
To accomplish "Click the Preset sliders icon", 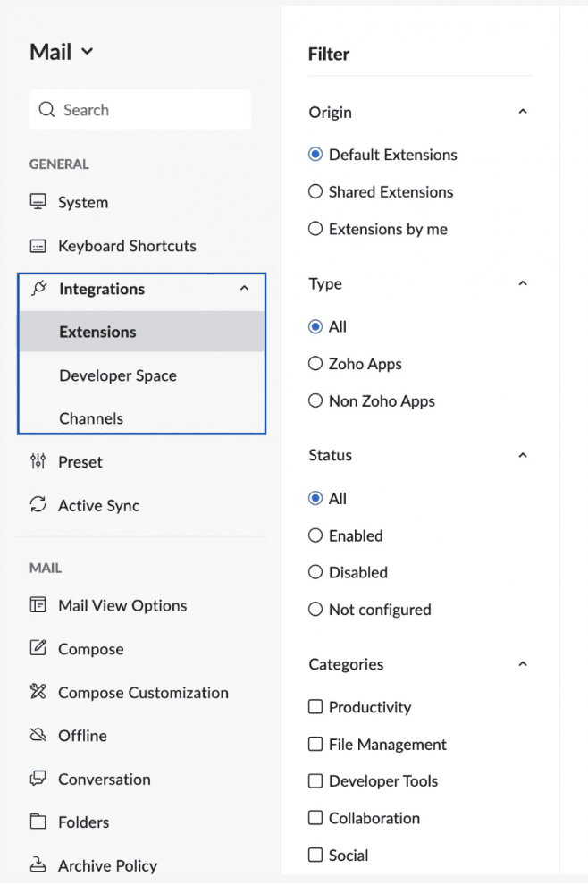I will 38,462.
